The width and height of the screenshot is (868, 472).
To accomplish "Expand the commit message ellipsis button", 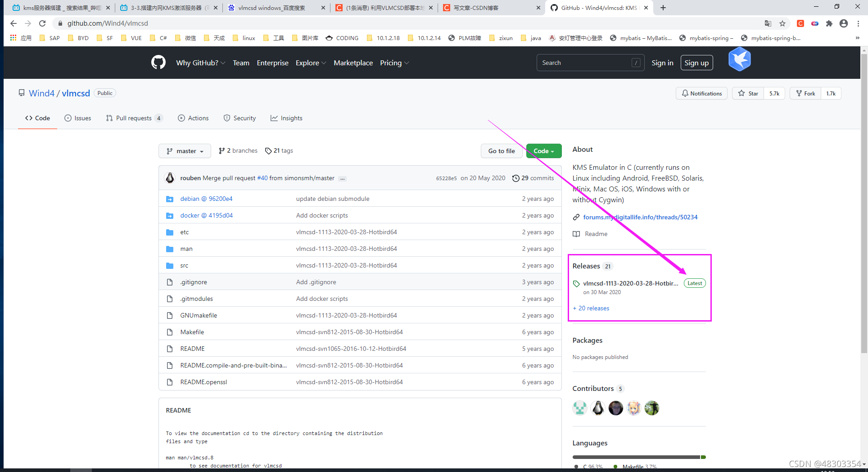I will click(x=343, y=179).
